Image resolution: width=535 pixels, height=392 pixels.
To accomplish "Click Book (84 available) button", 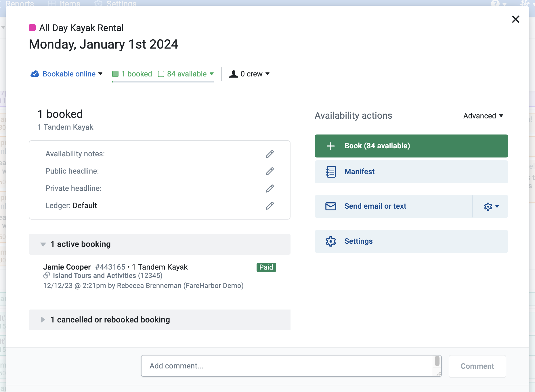I will point(411,146).
